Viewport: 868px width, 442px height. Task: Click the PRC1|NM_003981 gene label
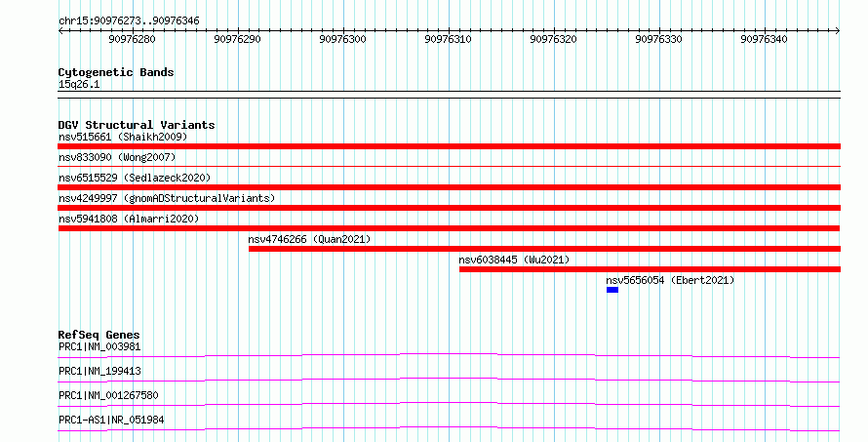coord(99,346)
